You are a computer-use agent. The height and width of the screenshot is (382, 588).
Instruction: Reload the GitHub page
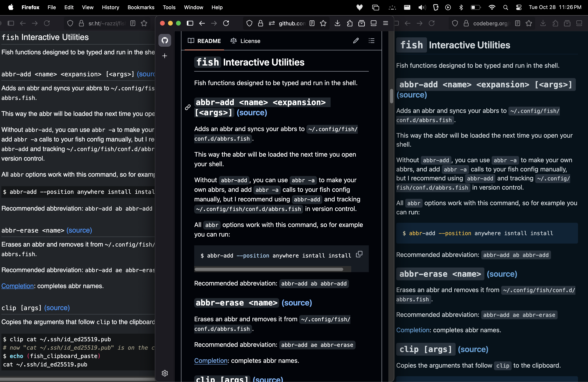pos(226,23)
